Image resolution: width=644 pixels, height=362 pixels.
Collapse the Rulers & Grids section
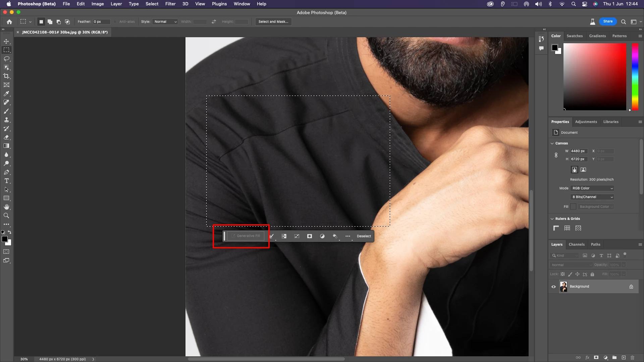pyautogui.click(x=552, y=219)
